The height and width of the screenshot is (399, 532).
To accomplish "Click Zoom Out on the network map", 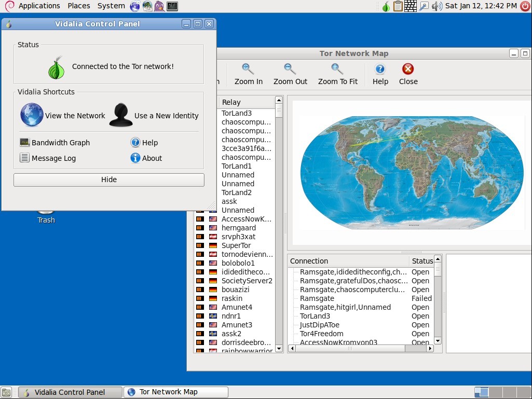I will click(290, 74).
